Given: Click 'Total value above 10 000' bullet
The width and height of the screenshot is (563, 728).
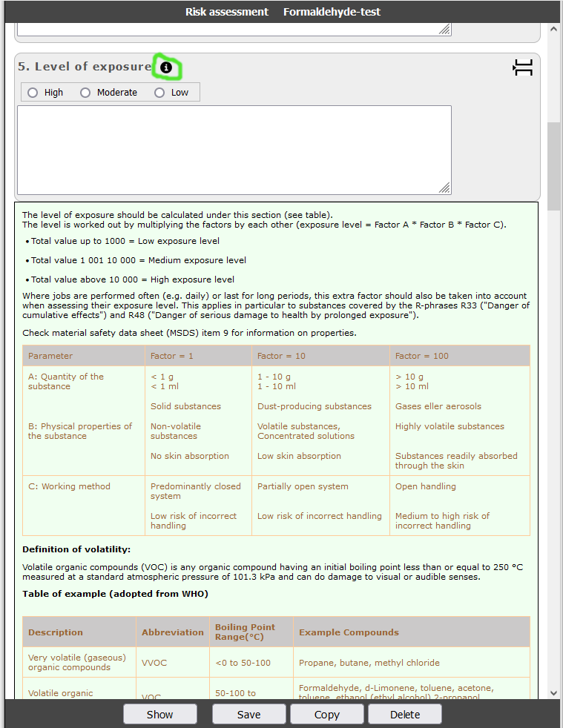Looking at the screenshot, I should (132, 279).
